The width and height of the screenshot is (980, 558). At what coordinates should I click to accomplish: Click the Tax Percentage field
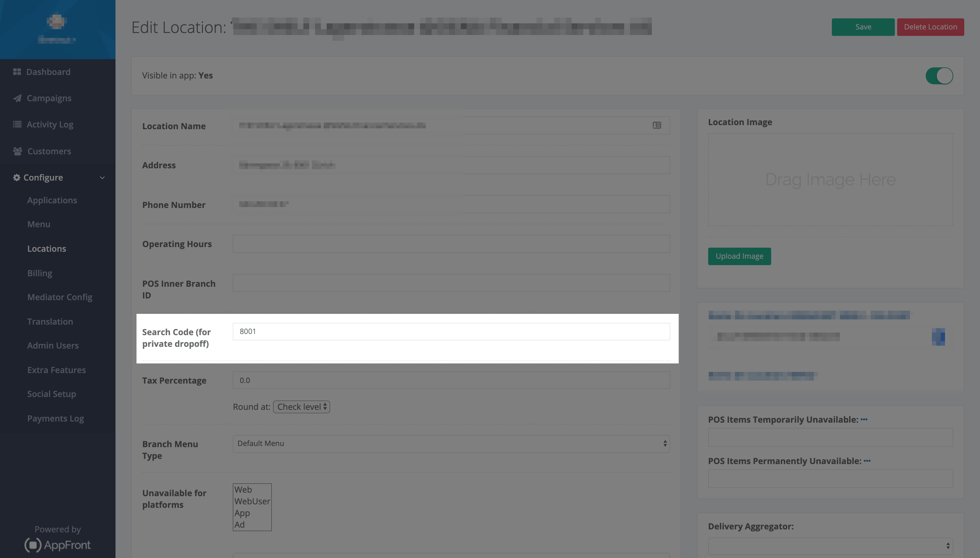(x=451, y=380)
